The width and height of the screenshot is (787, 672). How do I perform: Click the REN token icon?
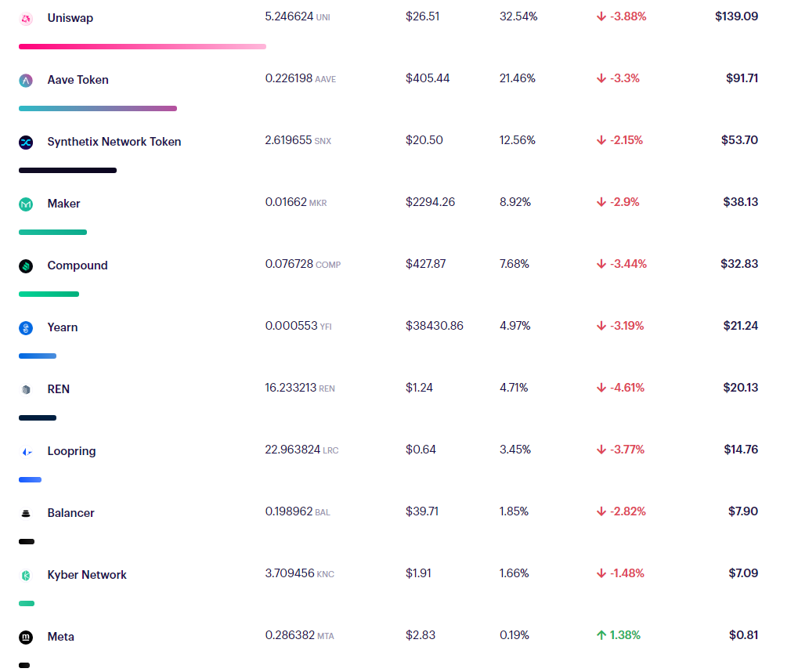[x=26, y=389]
